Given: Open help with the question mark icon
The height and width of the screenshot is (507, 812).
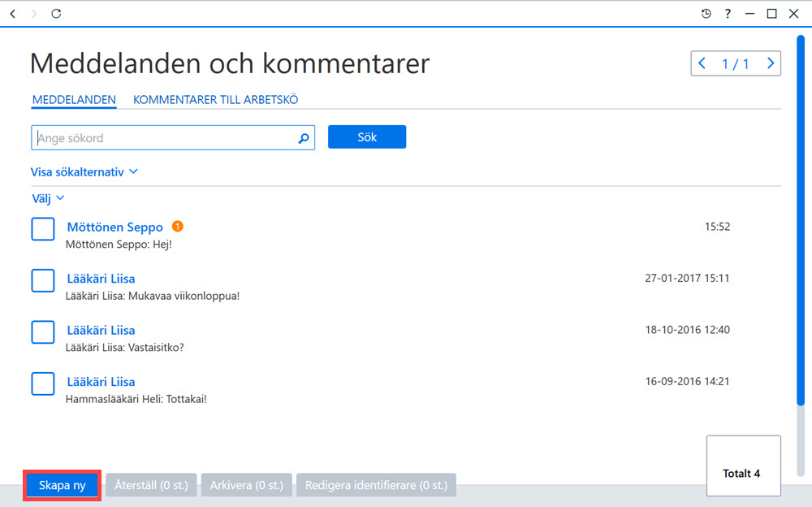Looking at the screenshot, I should 728,14.
